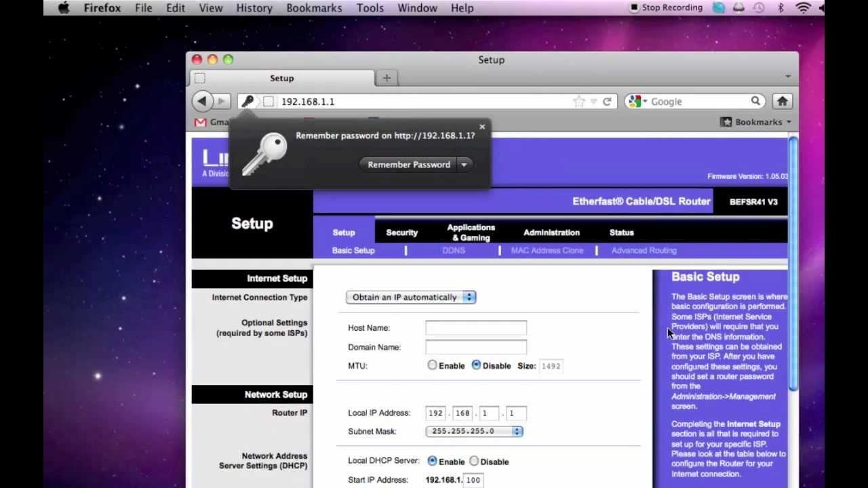Open the Edit menu
The height and width of the screenshot is (488, 868).
click(x=176, y=8)
